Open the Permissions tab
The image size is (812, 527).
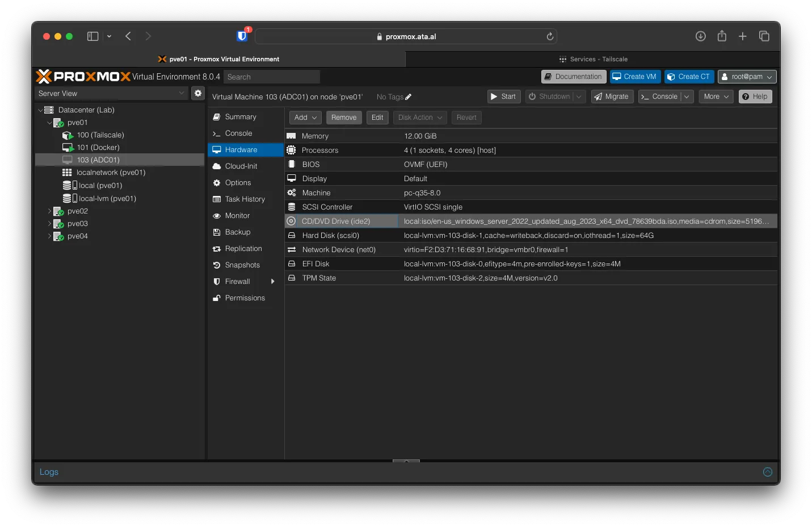click(246, 298)
